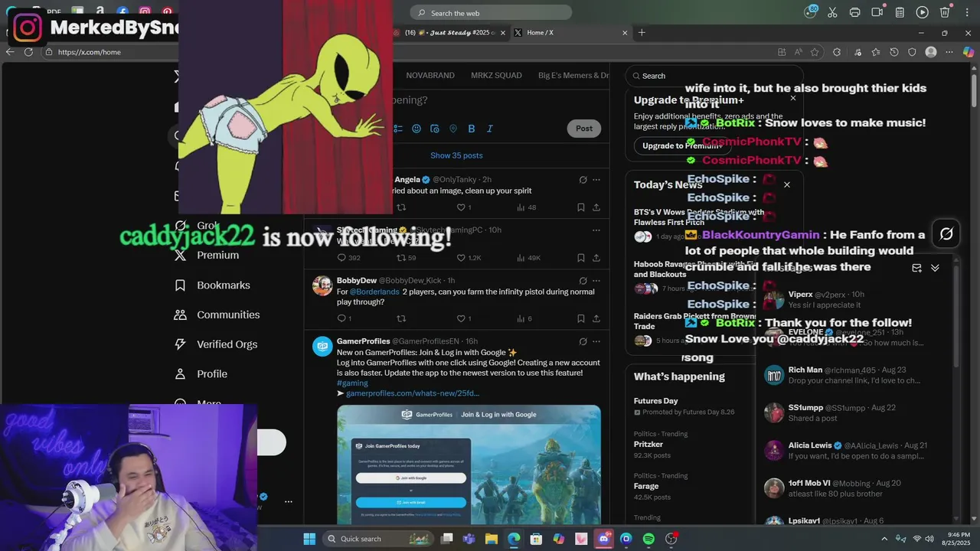Viewport: 980px width, 551px height.
Task: Open browser settings and more menu
Action: (x=950, y=52)
